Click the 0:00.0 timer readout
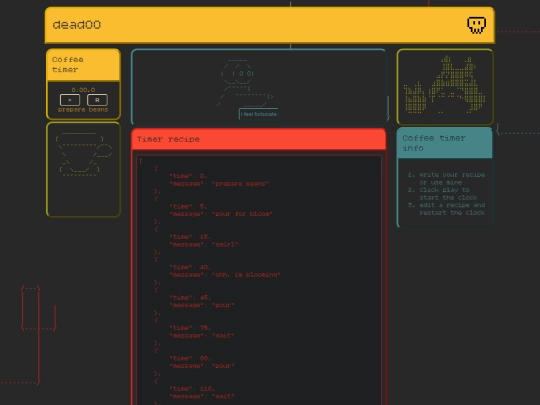This screenshot has height=405, width=540. (83, 90)
